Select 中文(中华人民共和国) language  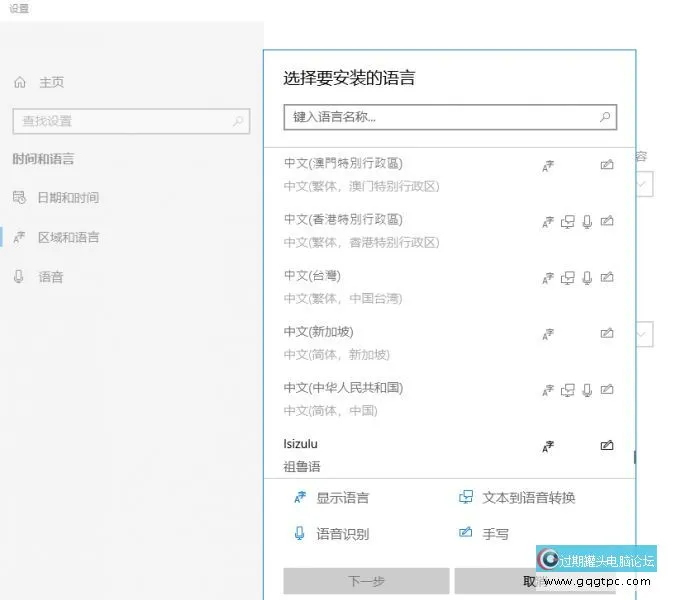click(449, 399)
